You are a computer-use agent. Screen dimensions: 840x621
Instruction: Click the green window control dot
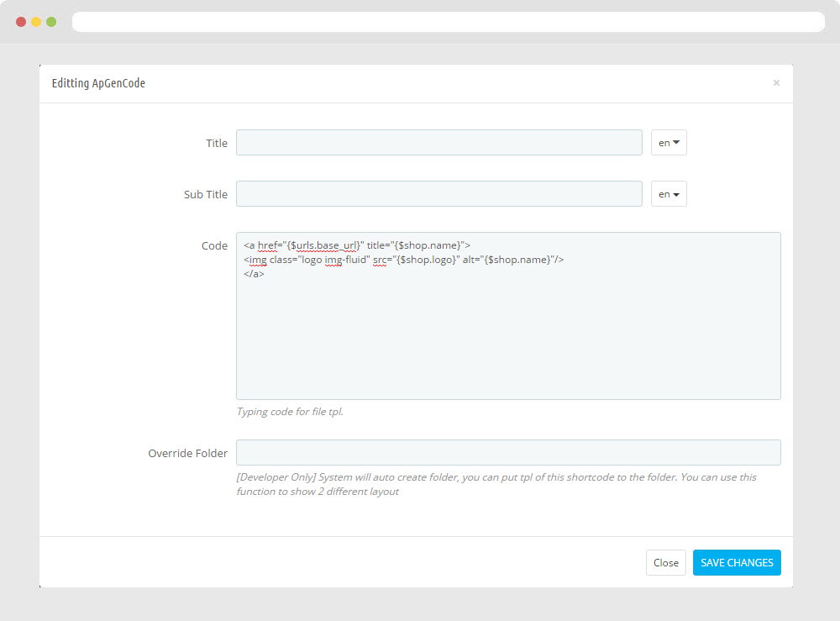coord(51,22)
